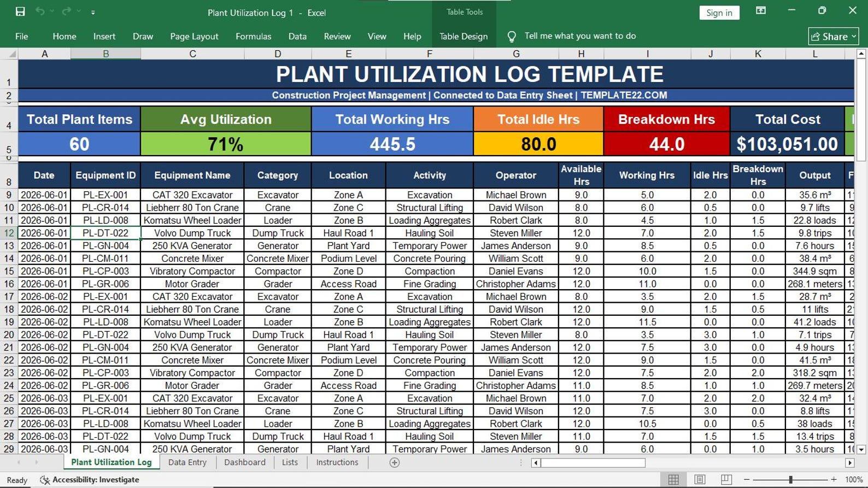Open the Help ribbon tab

(412, 37)
